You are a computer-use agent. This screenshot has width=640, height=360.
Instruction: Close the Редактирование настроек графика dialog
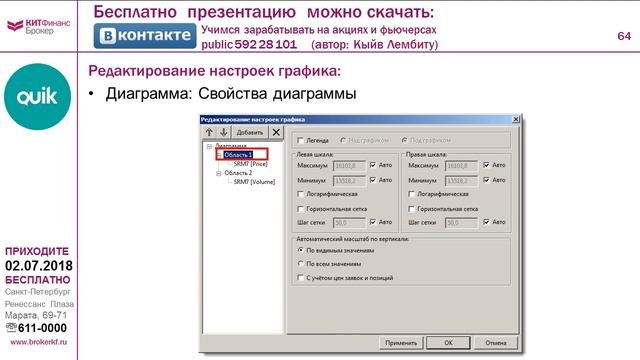point(516,119)
